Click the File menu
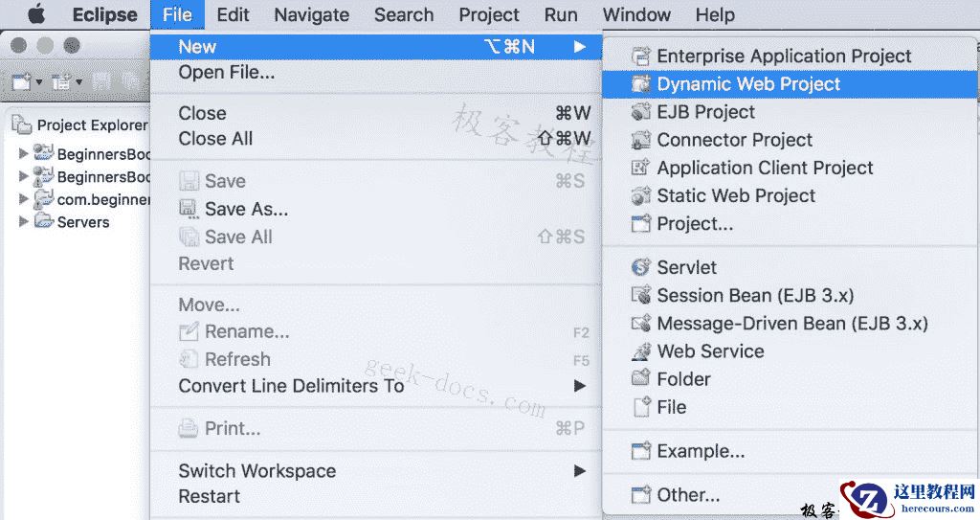980x520 pixels. point(177,14)
